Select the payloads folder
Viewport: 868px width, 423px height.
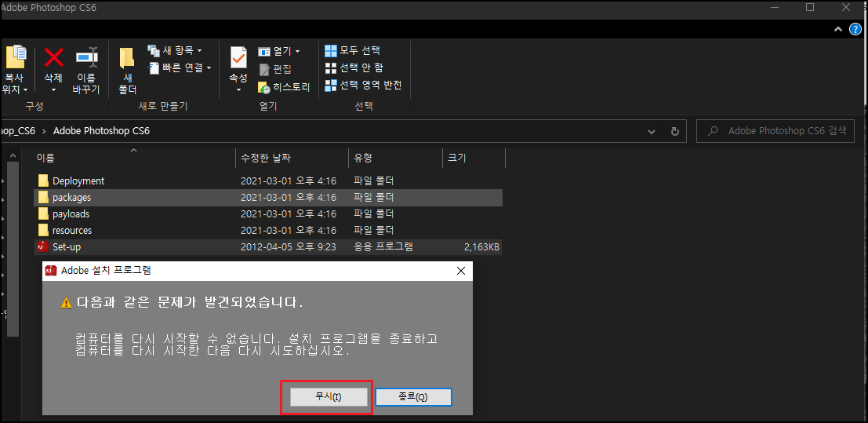[268, 214]
